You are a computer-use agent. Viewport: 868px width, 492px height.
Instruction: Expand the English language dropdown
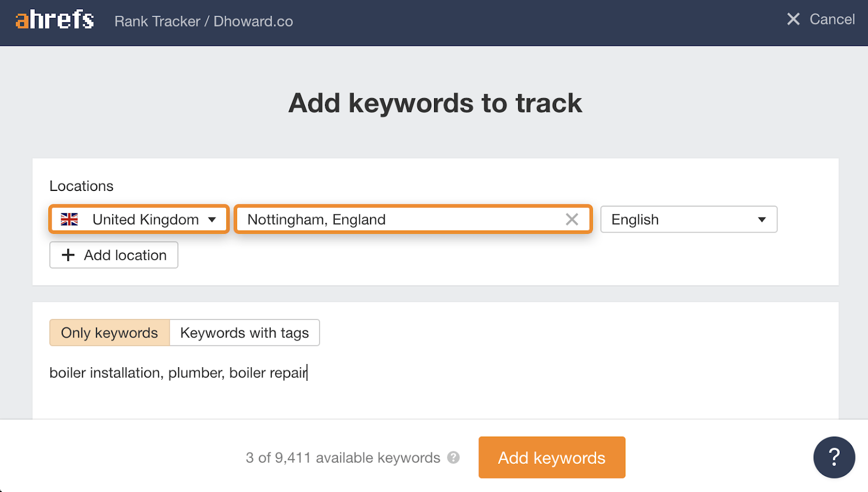(x=688, y=219)
